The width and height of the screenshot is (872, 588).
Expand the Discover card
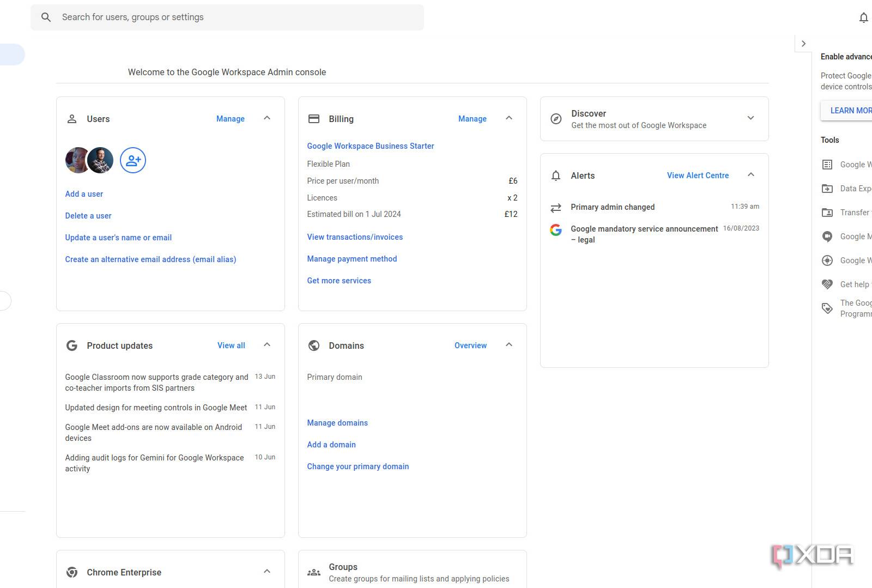point(750,118)
